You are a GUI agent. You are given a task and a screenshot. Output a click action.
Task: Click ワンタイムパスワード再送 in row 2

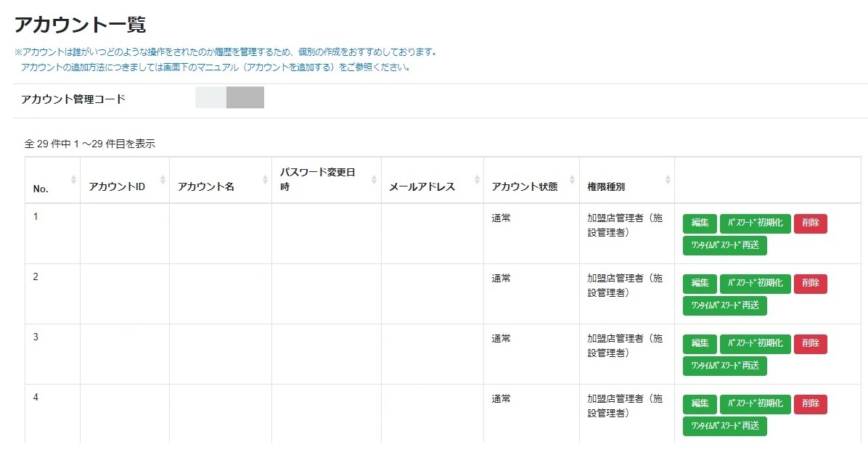coord(724,306)
